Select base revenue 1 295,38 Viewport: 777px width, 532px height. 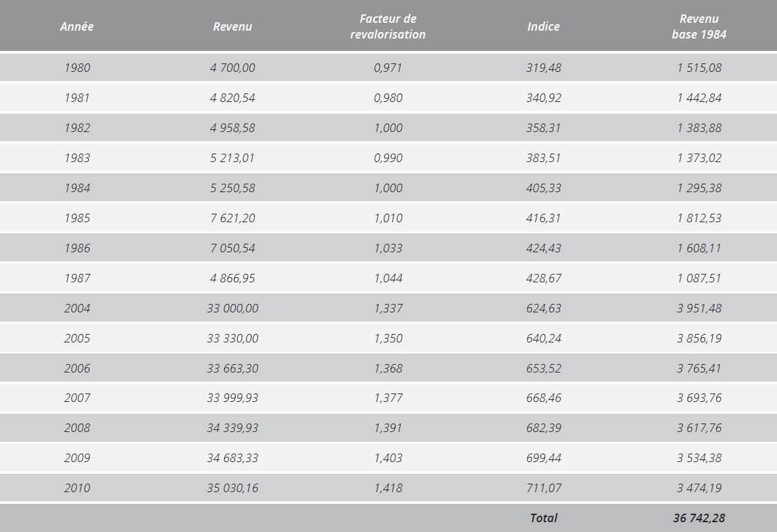point(699,188)
